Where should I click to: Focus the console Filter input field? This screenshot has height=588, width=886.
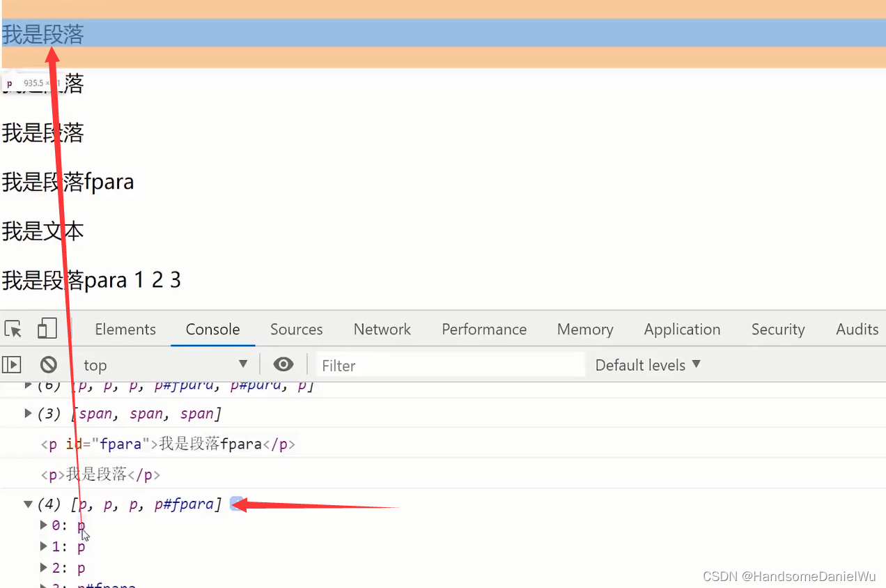pos(450,365)
